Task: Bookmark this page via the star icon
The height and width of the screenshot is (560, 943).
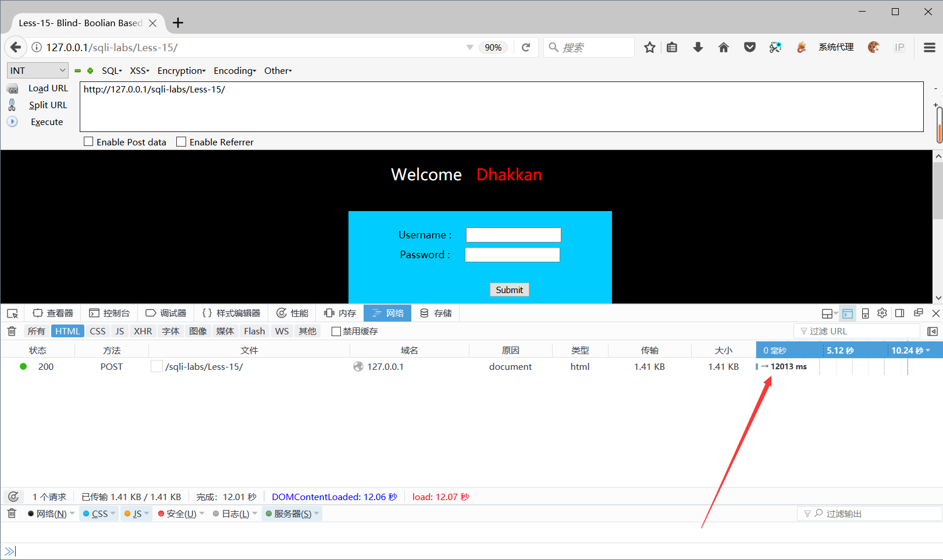Action: 649,47
